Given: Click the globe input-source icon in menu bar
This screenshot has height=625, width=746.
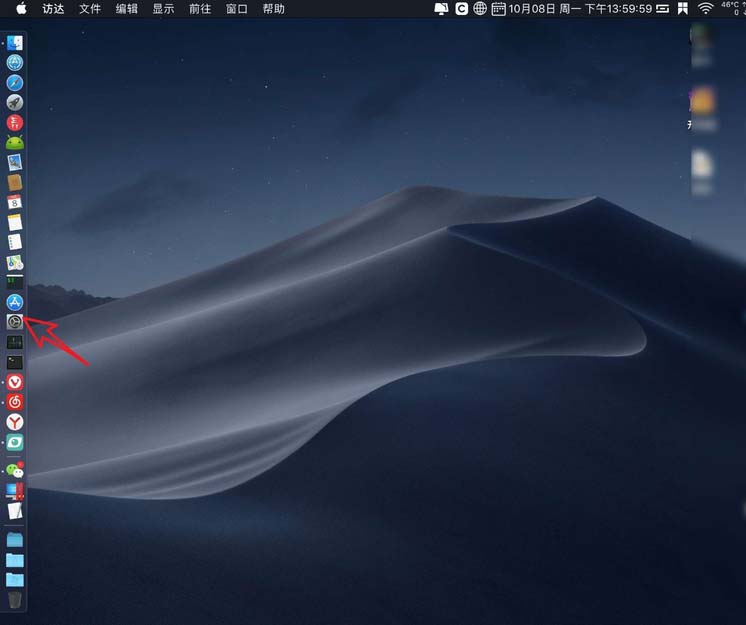Looking at the screenshot, I should pyautogui.click(x=480, y=8).
